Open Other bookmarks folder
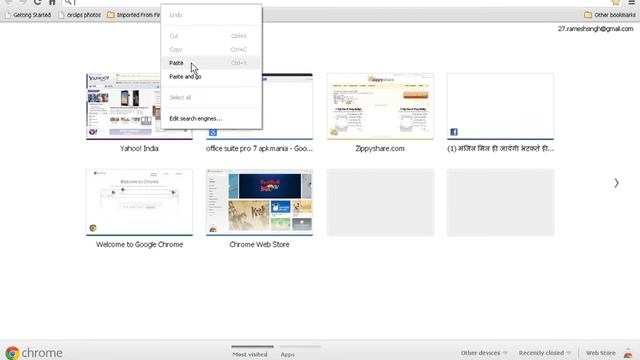 click(610, 15)
